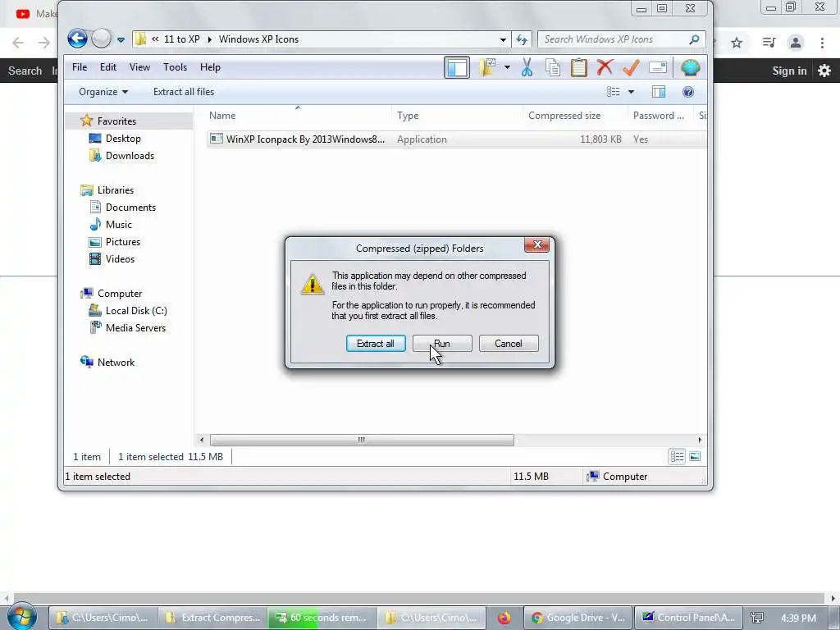
Task: Click the file list scrollbar right arrow
Action: click(x=700, y=440)
